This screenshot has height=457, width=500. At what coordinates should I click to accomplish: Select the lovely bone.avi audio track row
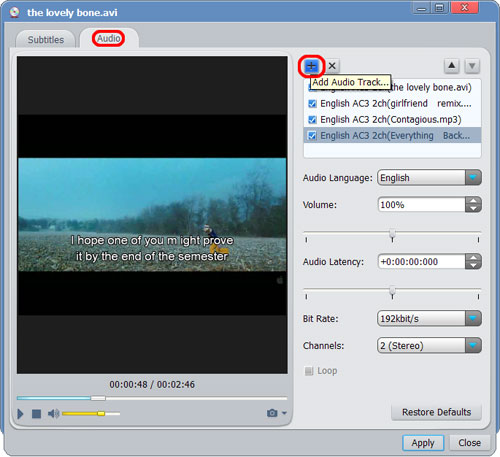point(392,87)
